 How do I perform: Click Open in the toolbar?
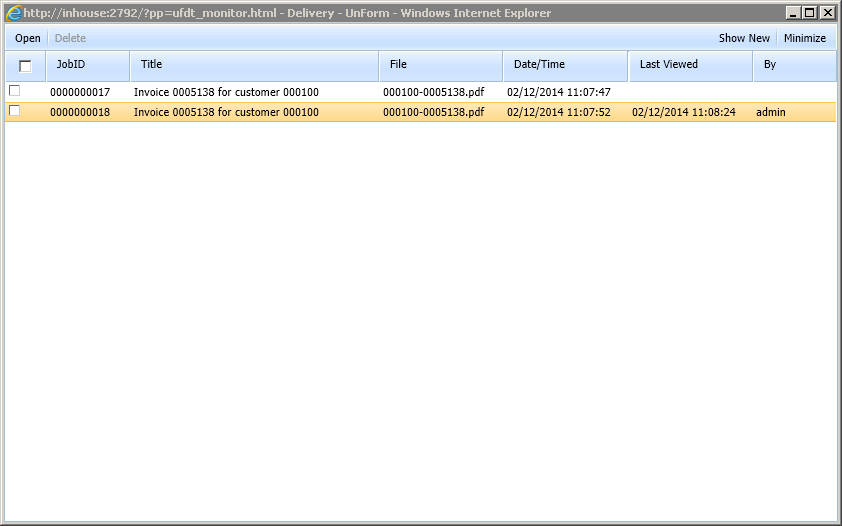tap(28, 38)
